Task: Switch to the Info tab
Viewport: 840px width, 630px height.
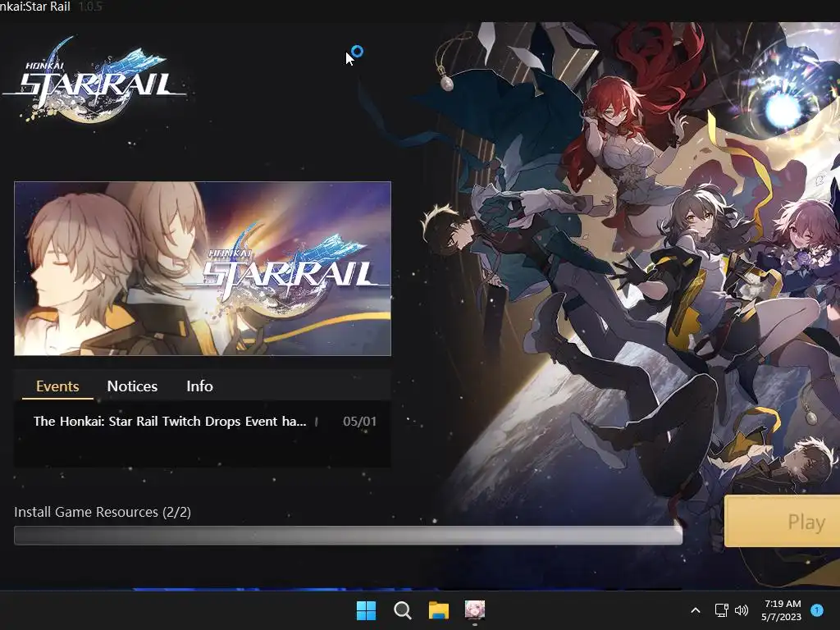Action: (x=199, y=386)
